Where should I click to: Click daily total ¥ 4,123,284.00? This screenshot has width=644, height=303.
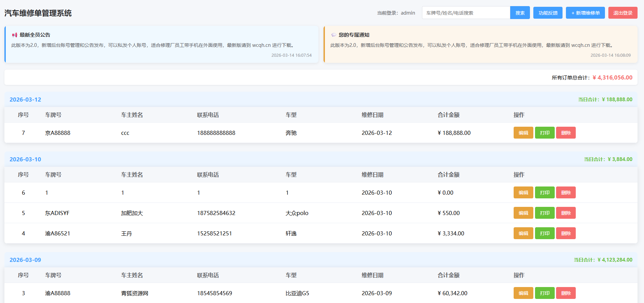click(615, 260)
